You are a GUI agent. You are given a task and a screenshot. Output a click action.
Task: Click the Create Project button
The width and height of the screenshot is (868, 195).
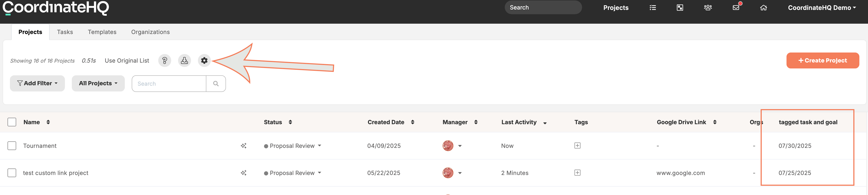(x=823, y=60)
